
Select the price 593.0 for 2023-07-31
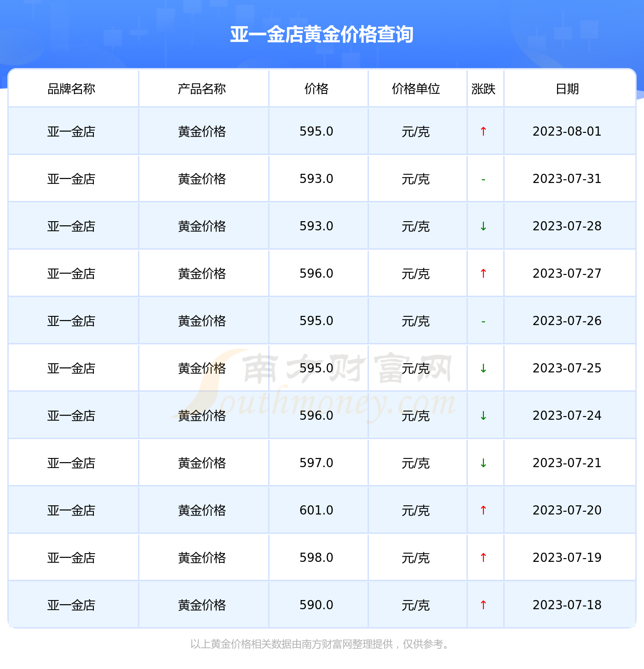[x=316, y=179]
